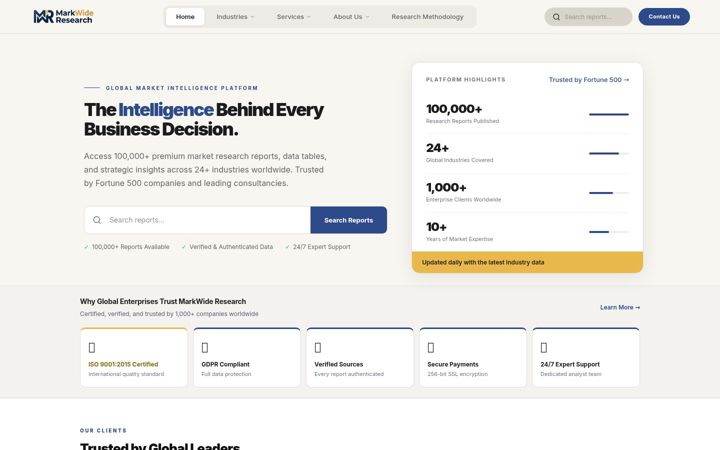Click the MarkWide Research logo
The height and width of the screenshot is (450, 720).
(x=63, y=17)
